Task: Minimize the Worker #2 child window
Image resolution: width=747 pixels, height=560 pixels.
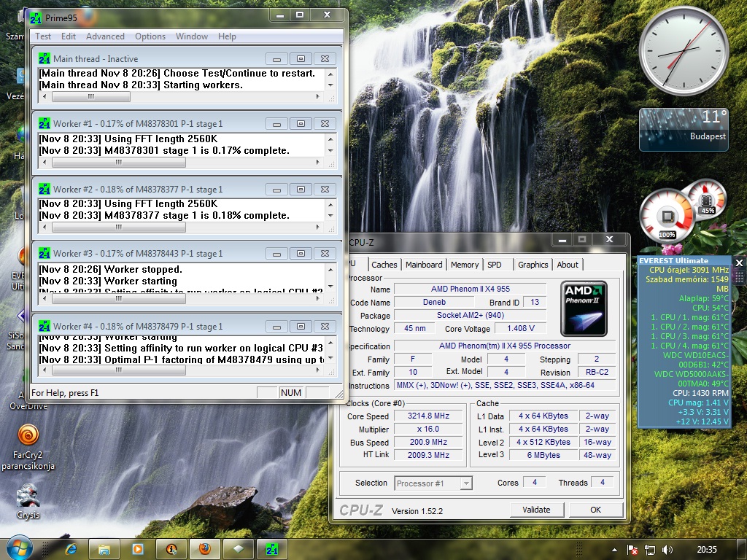Action: click(276, 189)
